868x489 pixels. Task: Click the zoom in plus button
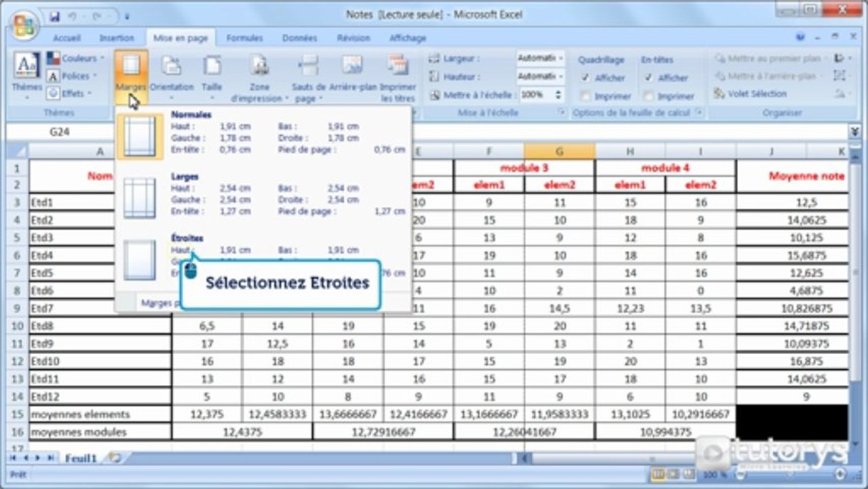tap(841, 475)
